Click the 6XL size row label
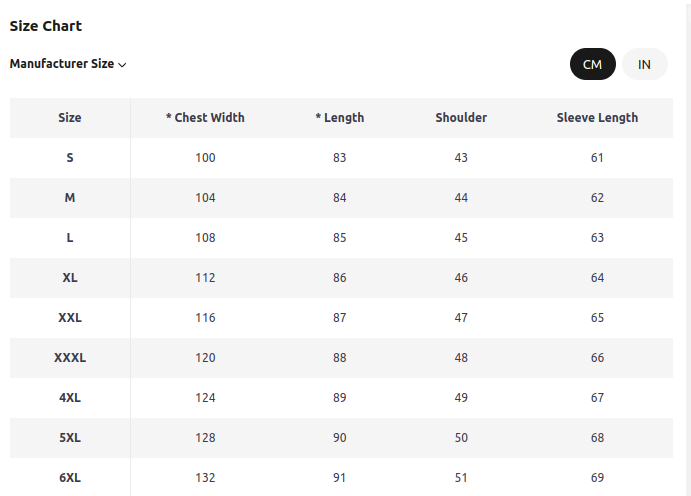This screenshot has height=496, width=691. pyautogui.click(x=70, y=478)
